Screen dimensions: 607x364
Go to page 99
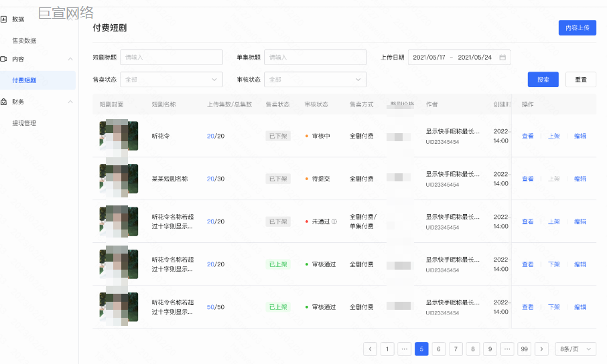(x=524, y=349)
